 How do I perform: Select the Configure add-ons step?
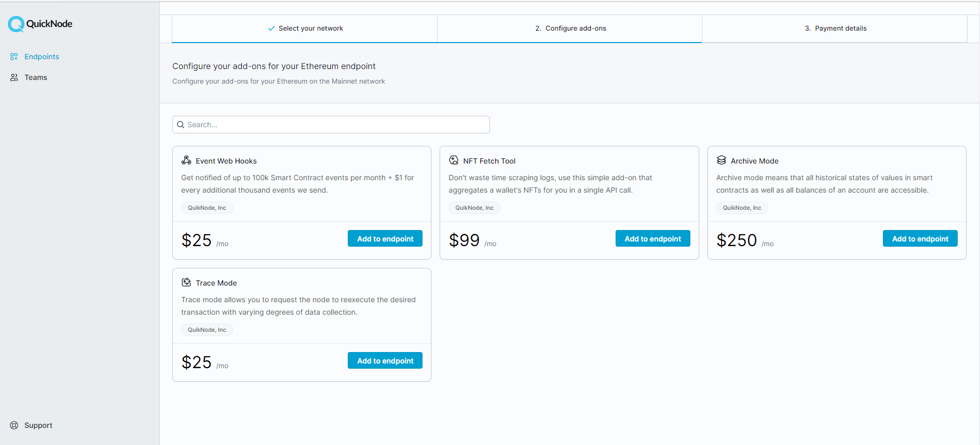[570, 29]
